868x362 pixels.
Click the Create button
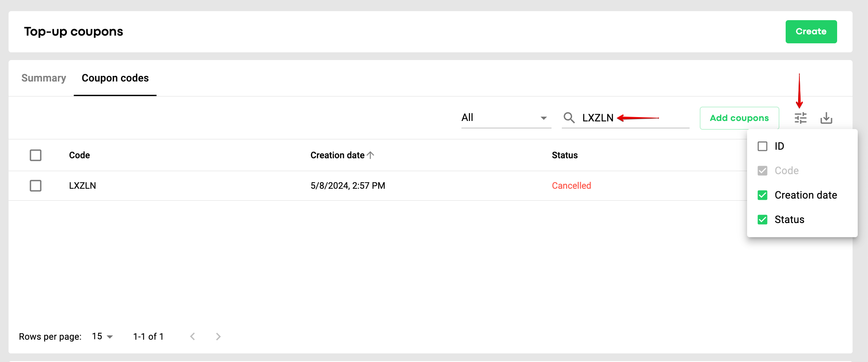pos(811,32)
